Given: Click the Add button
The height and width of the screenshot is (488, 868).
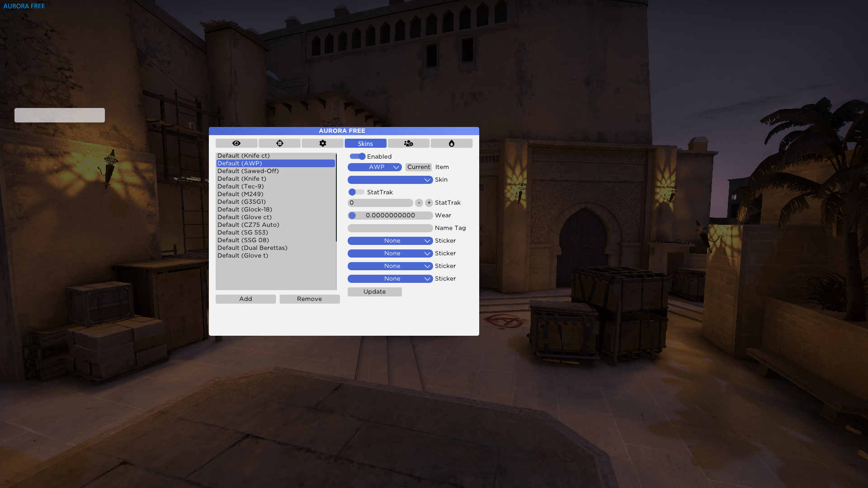Looking at the screenshot, I should coord(245,299).
